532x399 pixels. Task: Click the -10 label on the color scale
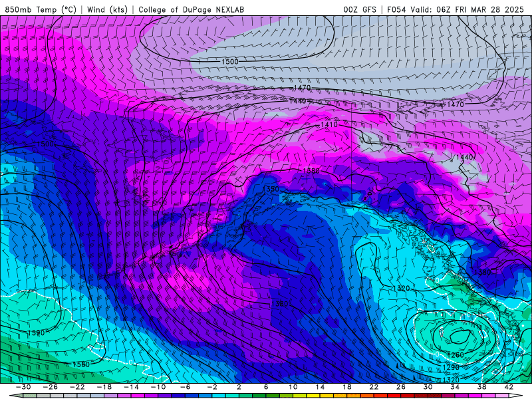pyautogui.click(x=158, y=387)
